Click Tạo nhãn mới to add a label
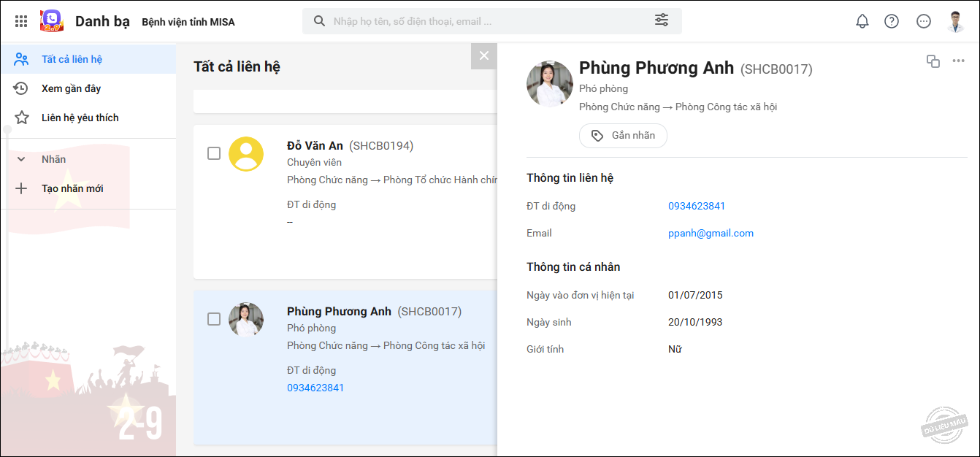Viewport: 980px width, 457px height. [72, 188]
